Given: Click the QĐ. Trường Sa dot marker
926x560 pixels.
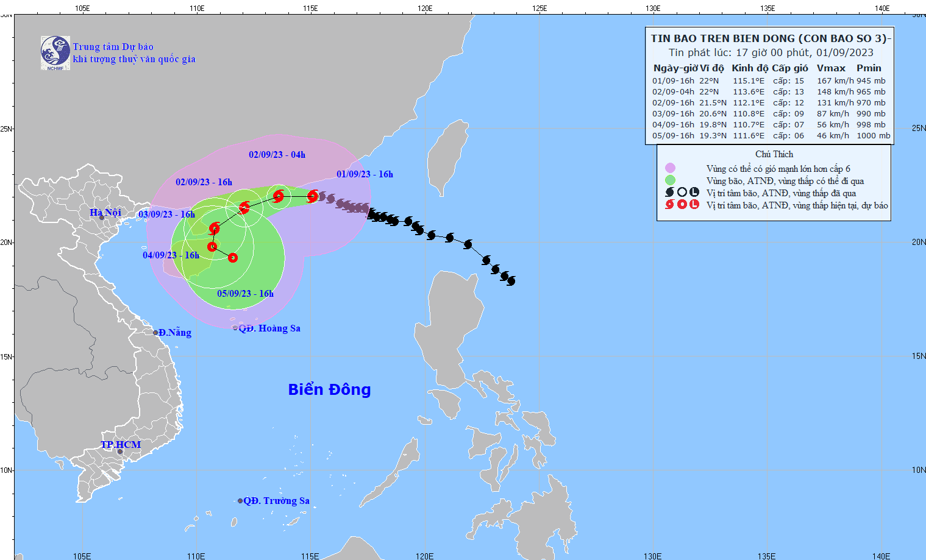Looking at the screenshot, I should (x=240, y=501).
